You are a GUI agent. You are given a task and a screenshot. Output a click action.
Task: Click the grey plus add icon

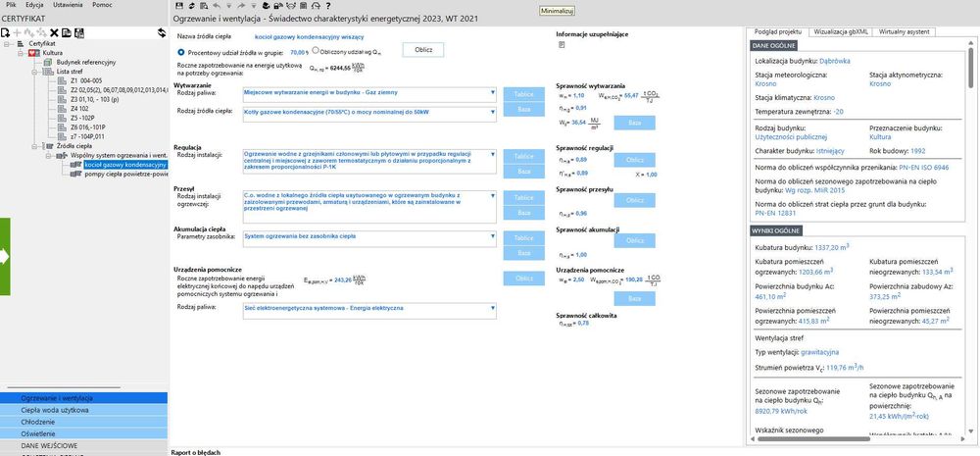click(x=17, y=32)
